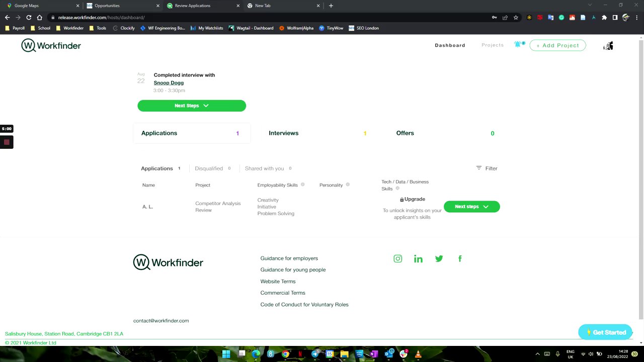Screen dimensions: 644x362
Task: Click info icon beside Personality column
Action: (348, 185)
